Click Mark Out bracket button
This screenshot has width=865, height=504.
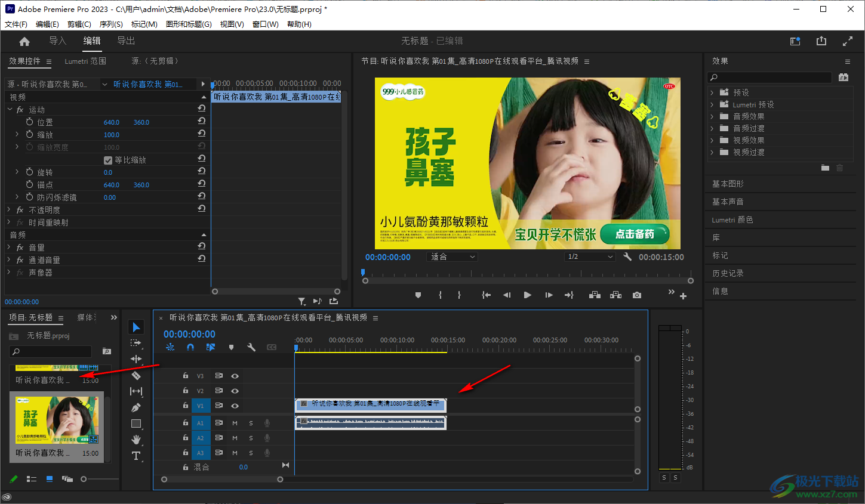459,295
